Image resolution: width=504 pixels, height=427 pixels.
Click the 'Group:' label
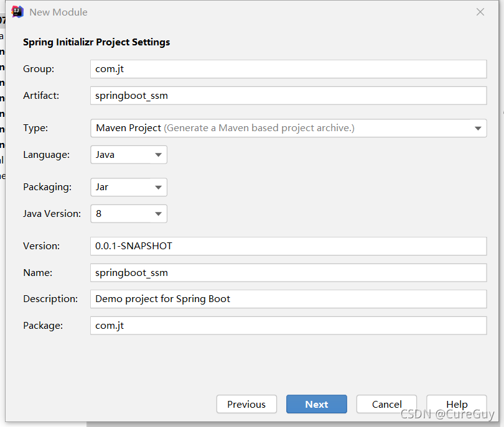coord(39,69)
